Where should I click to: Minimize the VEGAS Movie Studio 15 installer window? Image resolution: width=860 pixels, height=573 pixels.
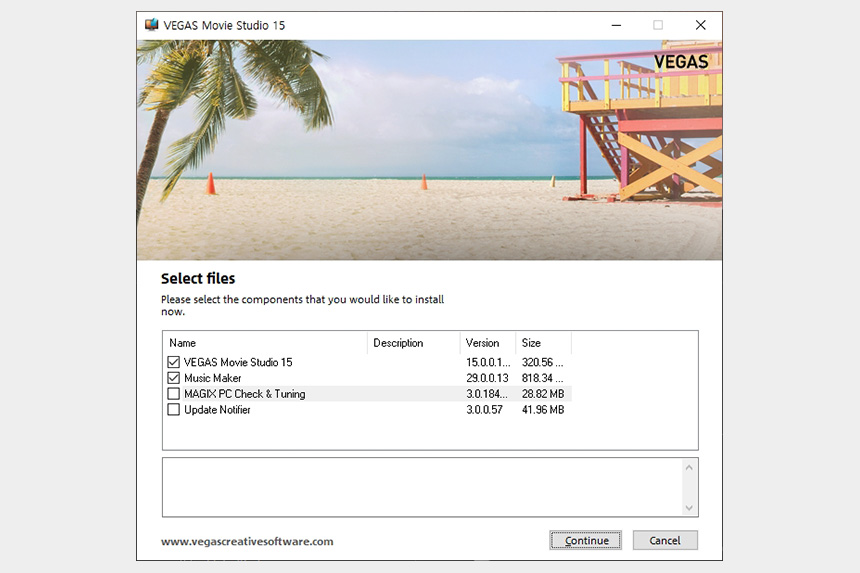(x=616, y=25)
